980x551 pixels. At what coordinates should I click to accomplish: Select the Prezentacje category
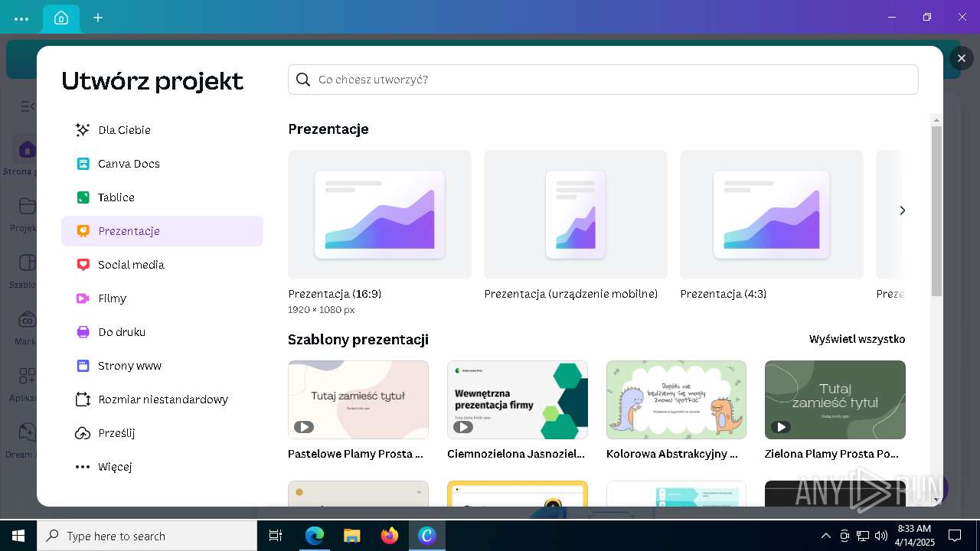coord(162,231)
